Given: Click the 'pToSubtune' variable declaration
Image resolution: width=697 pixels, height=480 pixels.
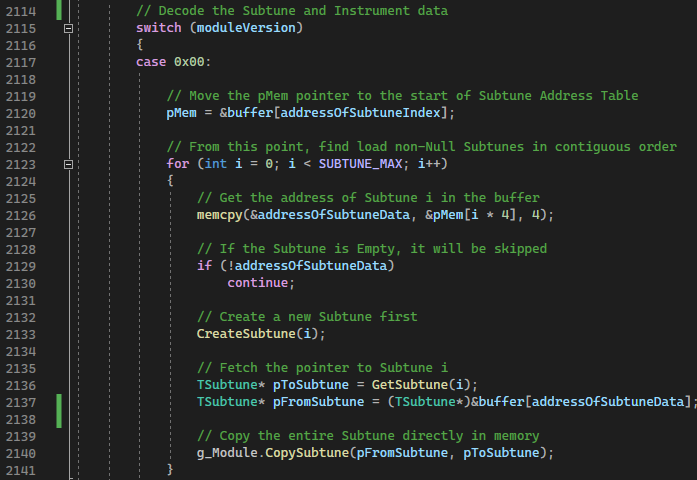Looking at the screenshot, I should [x=311, y=385].
